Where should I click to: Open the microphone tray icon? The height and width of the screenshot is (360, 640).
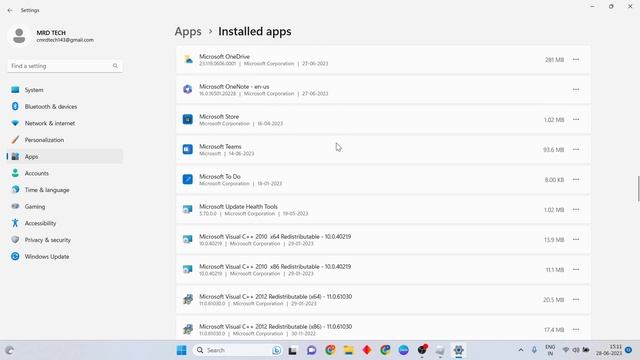[534, 350]
